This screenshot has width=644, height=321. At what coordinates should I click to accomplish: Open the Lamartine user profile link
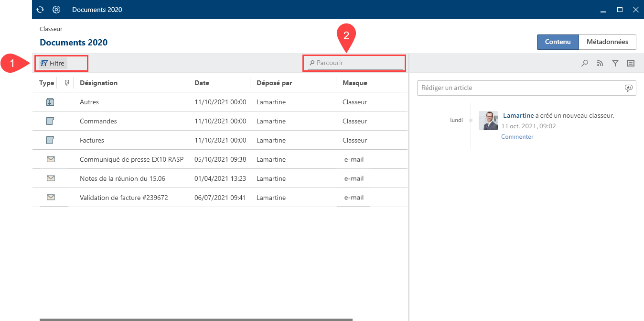point(518,116)
